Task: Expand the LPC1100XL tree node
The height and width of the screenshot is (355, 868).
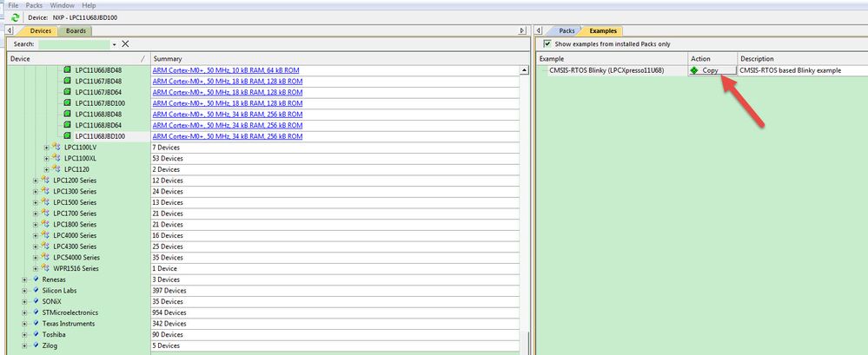Action: (47, 158)
